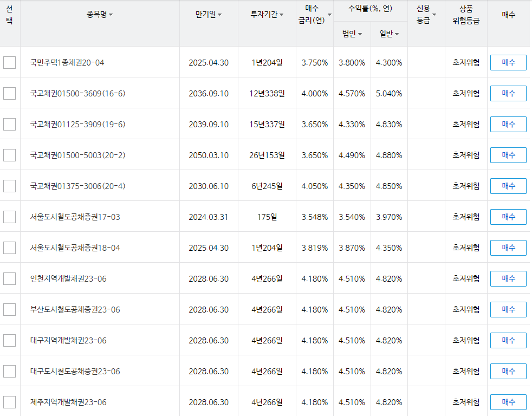Open bond name 서울도시철도공채증권18-04
Image resolution: width=532 pixels, height=416 pixels.
pyautogui.click(x=75, y=248)
